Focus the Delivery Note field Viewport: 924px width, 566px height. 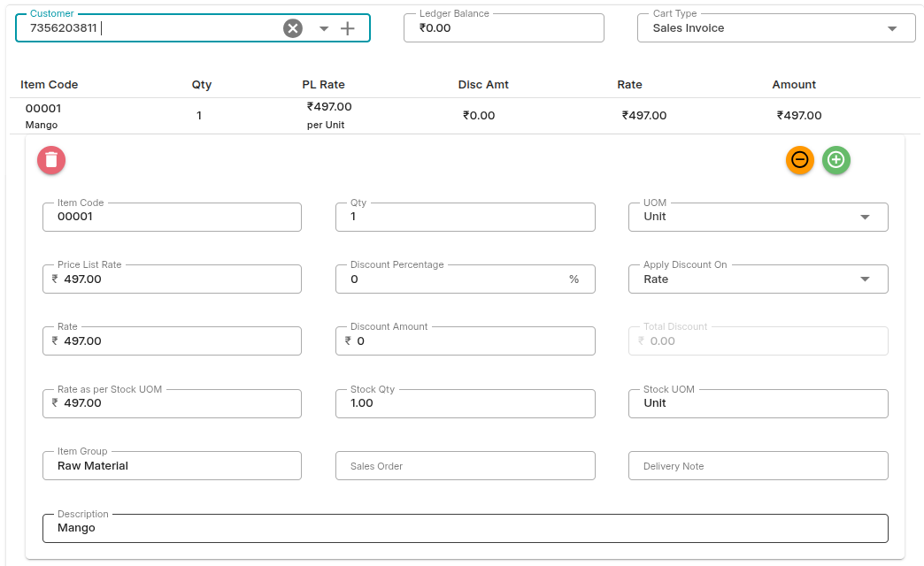(758, 466)
